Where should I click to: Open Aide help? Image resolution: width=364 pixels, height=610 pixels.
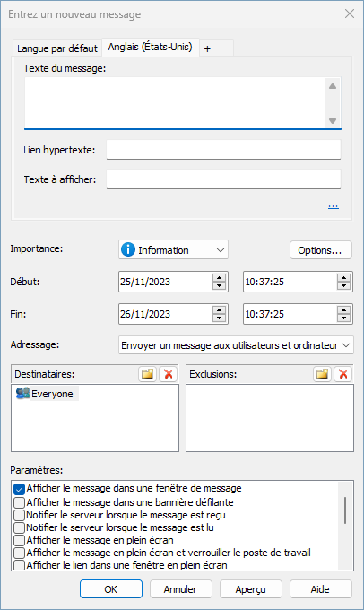(320, 589)
